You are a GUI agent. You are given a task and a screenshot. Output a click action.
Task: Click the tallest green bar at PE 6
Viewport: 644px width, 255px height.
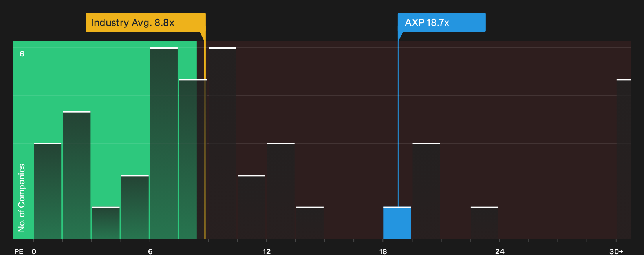[x=164, y=143]
